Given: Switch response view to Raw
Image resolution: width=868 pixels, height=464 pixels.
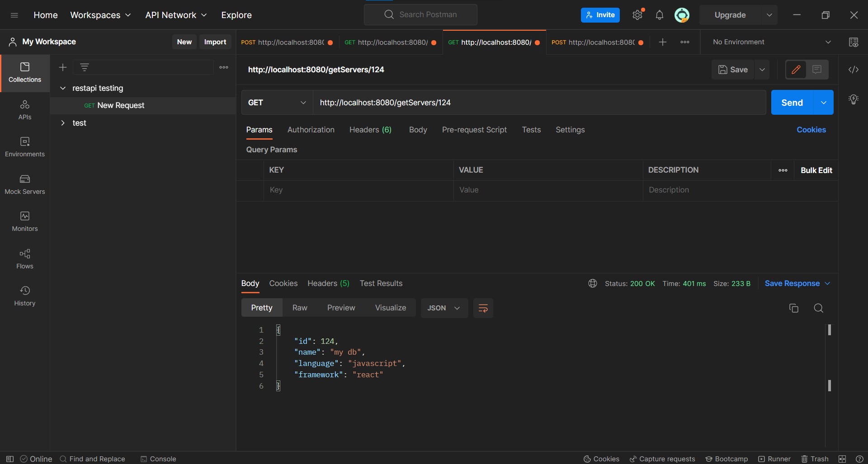Looking at the screenshot, I should point(300,308).
